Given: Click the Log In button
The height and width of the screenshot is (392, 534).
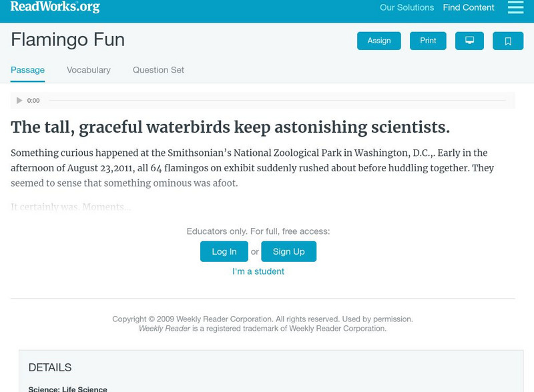Looking at the screenshot, I should [224, 251].
